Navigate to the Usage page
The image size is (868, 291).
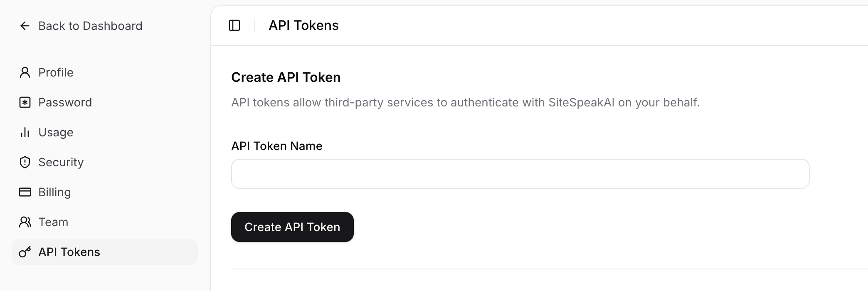click(56, 132)
